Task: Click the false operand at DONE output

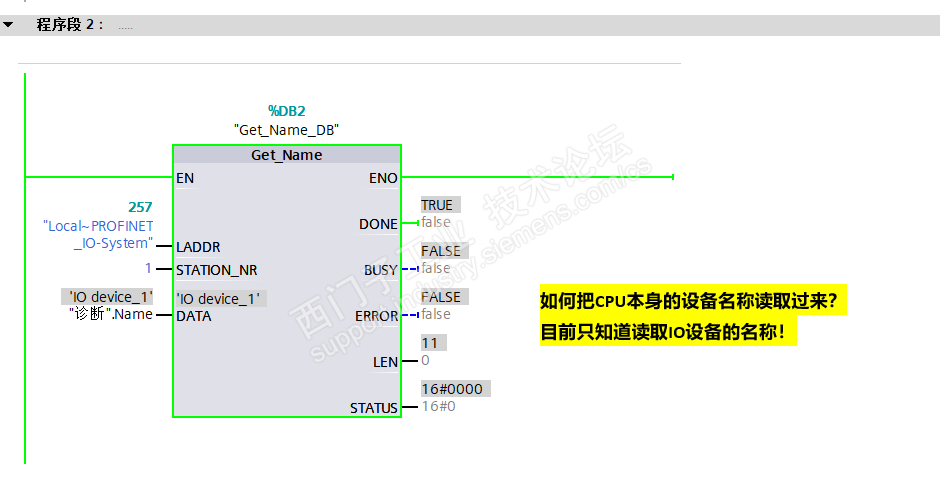Action: pyautogui.click(x=436, y=222)
